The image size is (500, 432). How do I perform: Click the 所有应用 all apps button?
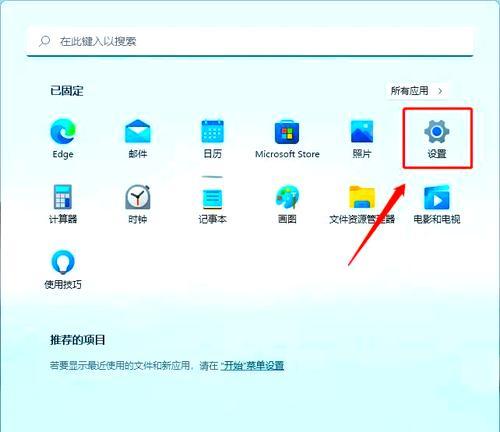pos(416,91)
